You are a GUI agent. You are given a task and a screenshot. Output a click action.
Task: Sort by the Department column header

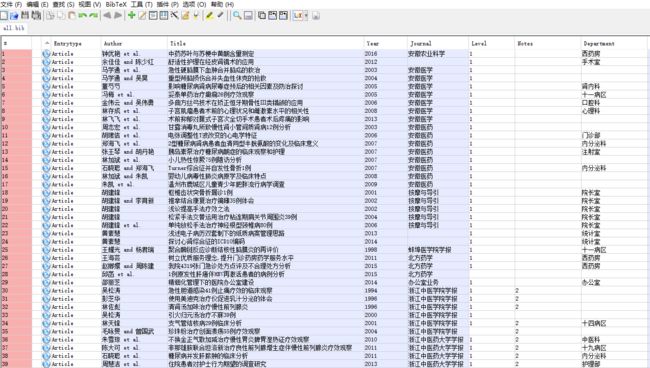click(614, 44)
